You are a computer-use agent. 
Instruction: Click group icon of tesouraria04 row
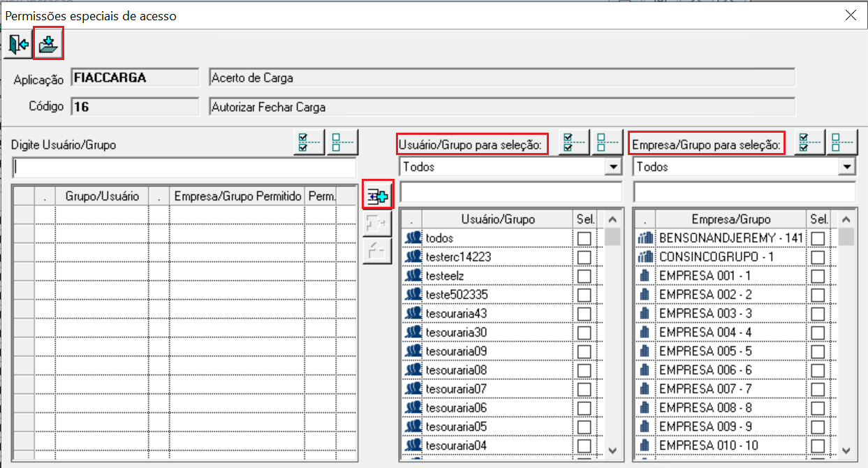(413, 446)
